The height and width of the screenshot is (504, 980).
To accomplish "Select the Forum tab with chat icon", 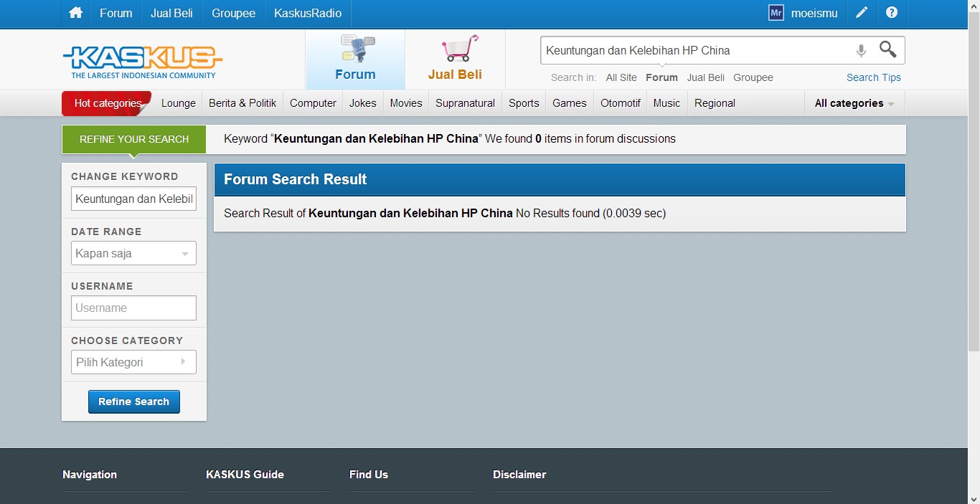I will point(356,59).
